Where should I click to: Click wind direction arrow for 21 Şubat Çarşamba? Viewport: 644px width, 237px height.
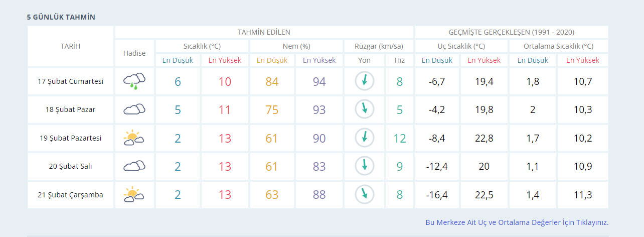click(x=365, y=195)
